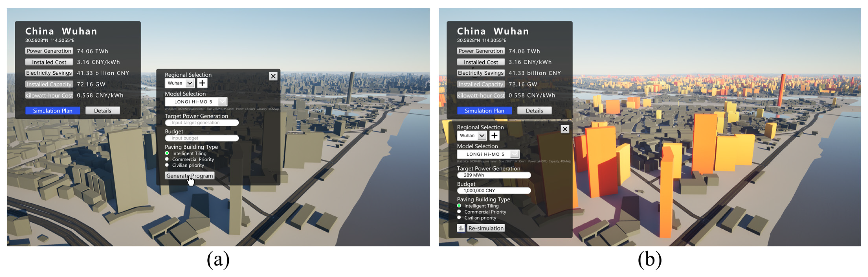The image size is (868, 277).
Task: Click the empty 'Input target generation' field
Action: (x=202, y=123)
